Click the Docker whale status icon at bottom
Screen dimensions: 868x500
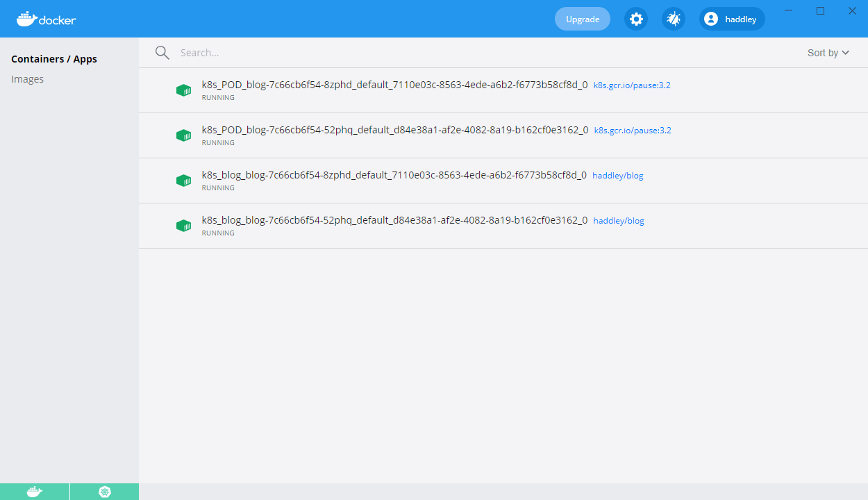point(35,492)
